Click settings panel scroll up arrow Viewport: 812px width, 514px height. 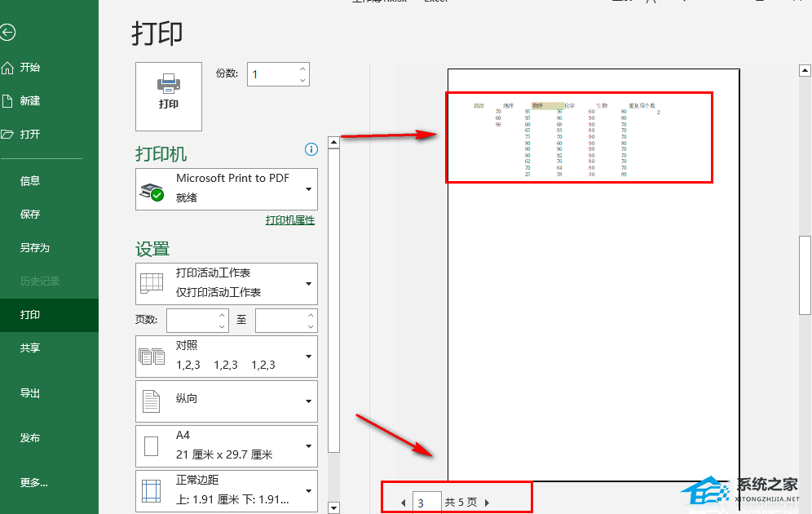click(x=334, y=142)
